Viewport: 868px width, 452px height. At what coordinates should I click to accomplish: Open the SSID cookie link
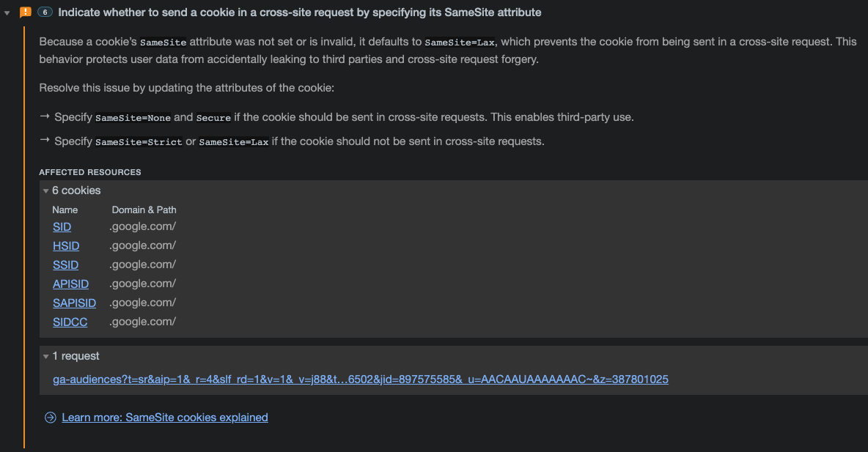pos(65,265)
